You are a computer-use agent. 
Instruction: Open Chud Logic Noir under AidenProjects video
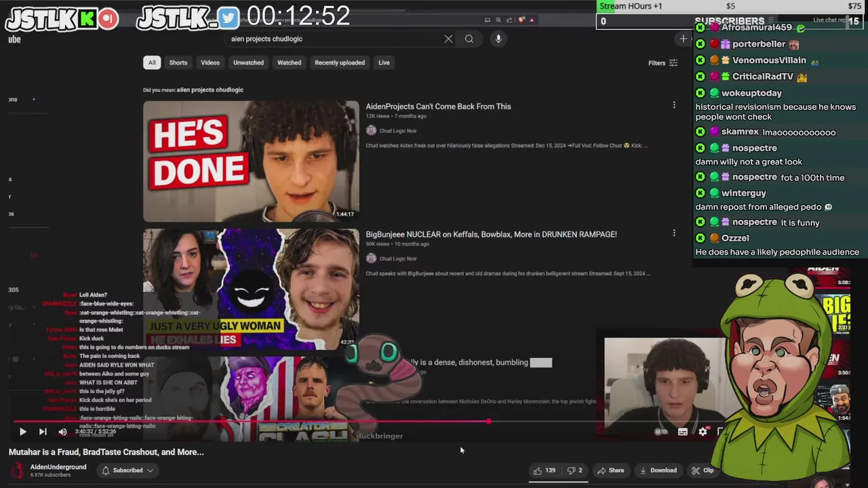point(398,131)
